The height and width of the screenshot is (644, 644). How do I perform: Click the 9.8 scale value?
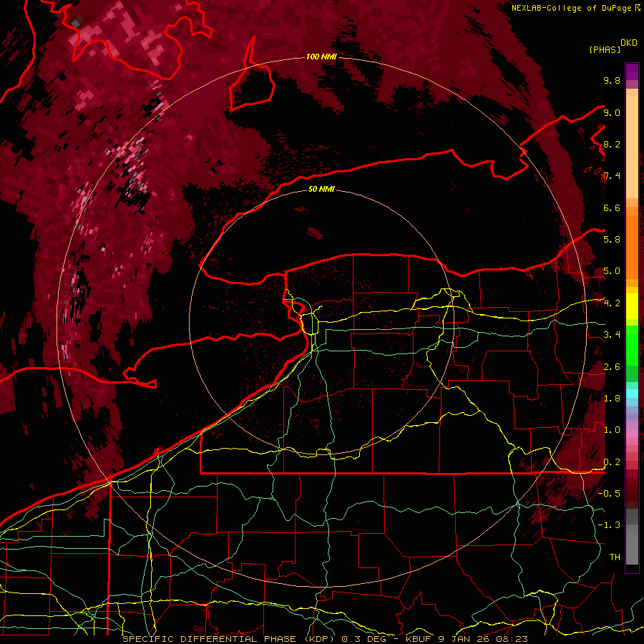tap(612, 80)
